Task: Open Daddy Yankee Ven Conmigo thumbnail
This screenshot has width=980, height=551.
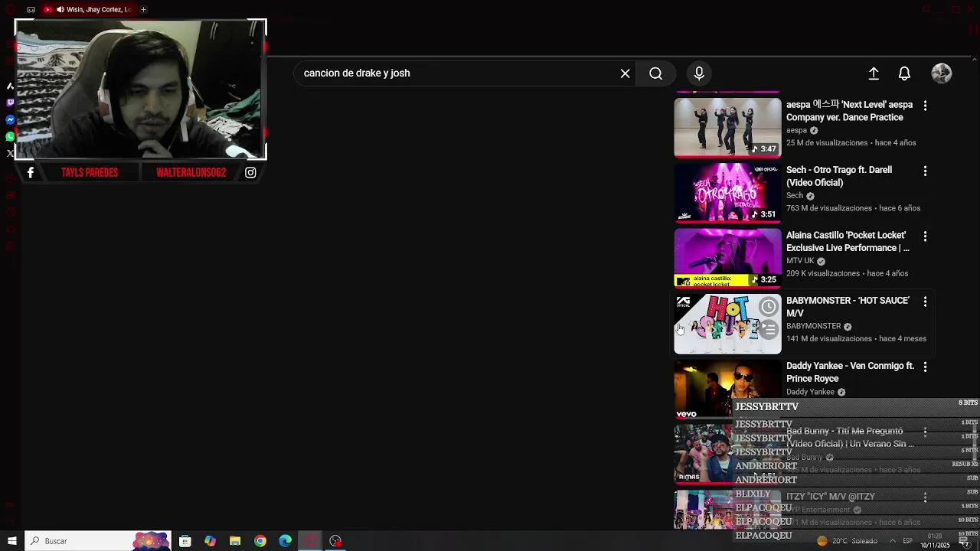Action: [727, 389]
